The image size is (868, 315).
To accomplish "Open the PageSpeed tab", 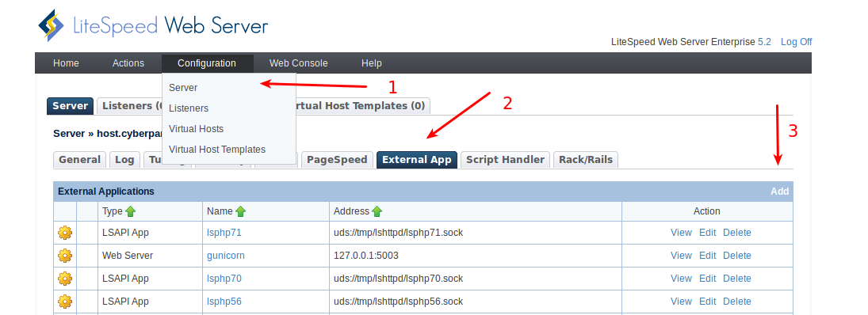I will coord(337,160).
